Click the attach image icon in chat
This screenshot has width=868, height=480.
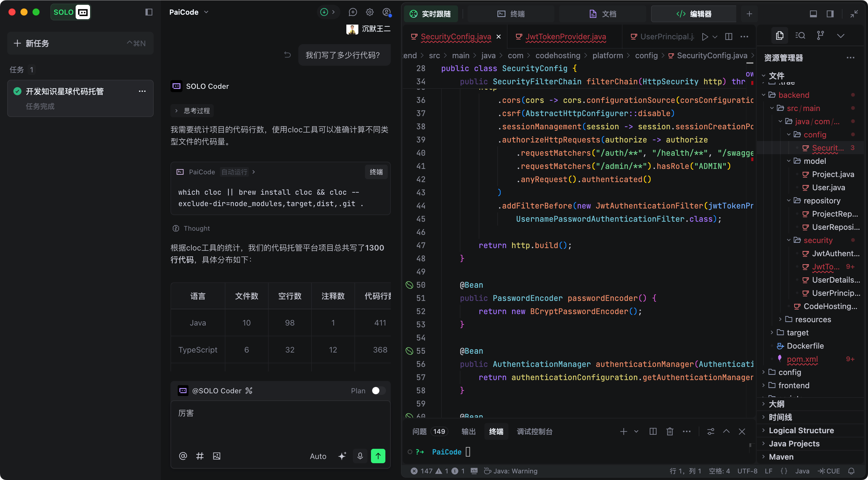point(217,456)
